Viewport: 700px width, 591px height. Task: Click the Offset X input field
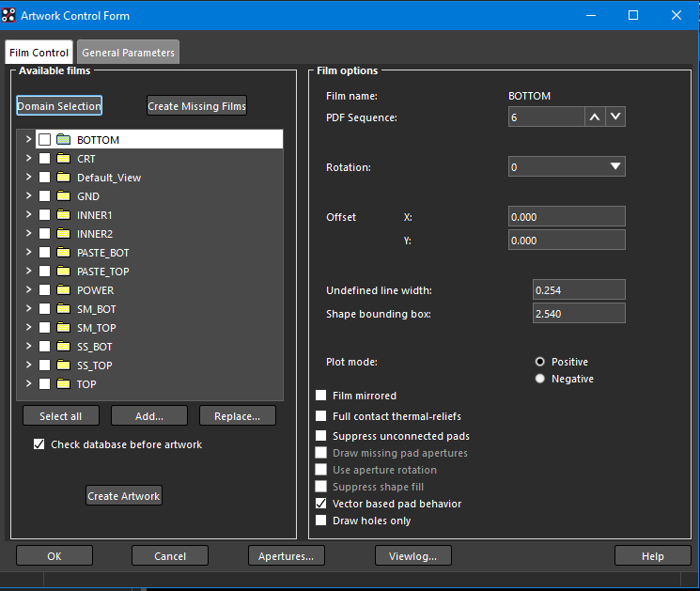click(567, 216)
